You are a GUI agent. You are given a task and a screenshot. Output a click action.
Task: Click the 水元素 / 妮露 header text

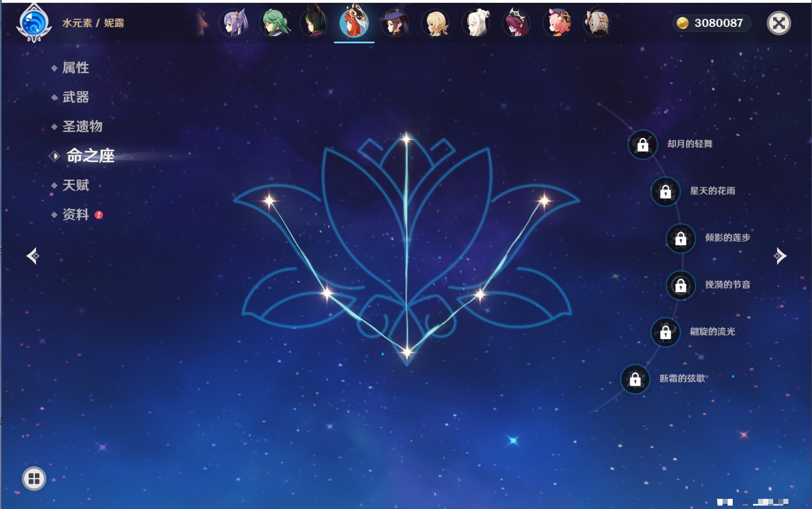tap(93, 23)
